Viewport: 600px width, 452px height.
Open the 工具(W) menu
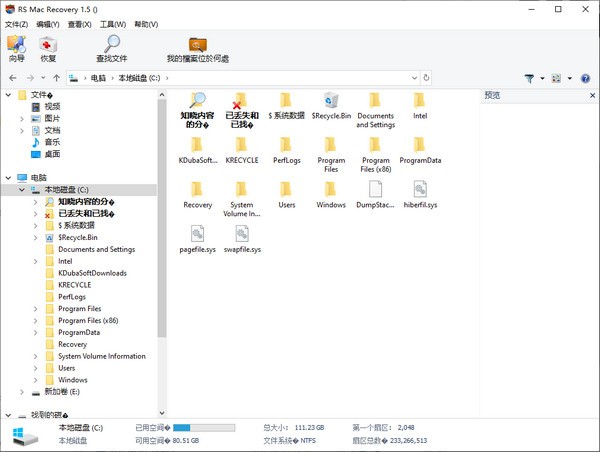coord(115,23)
